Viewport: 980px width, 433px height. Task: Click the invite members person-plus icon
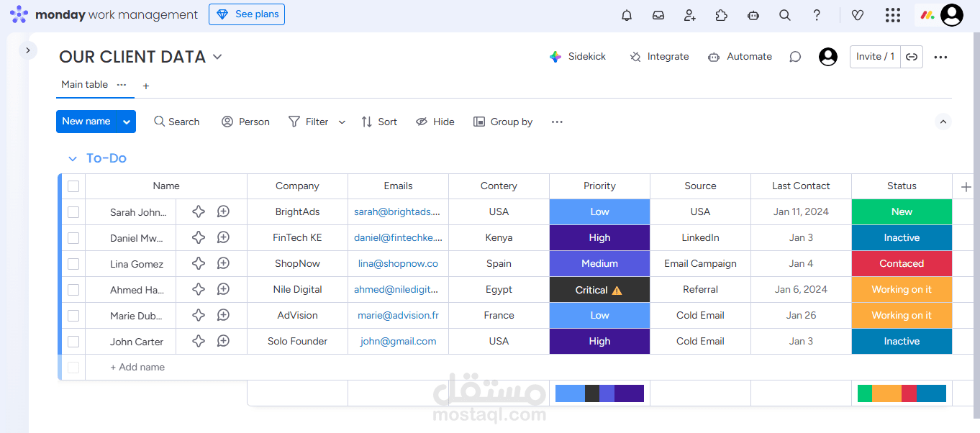tap(690, 15)
